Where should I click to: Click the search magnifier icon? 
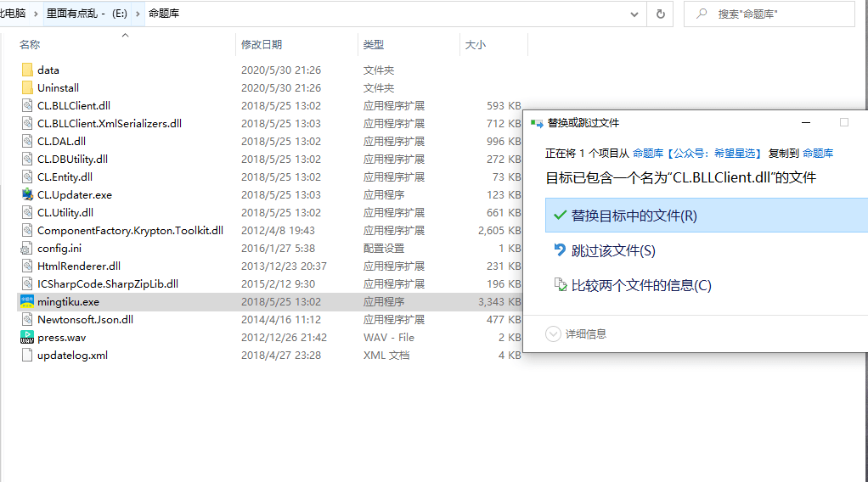702,14
